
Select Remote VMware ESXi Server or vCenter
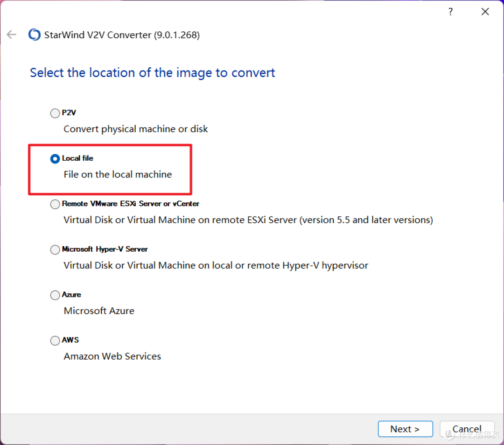point(55,204)
